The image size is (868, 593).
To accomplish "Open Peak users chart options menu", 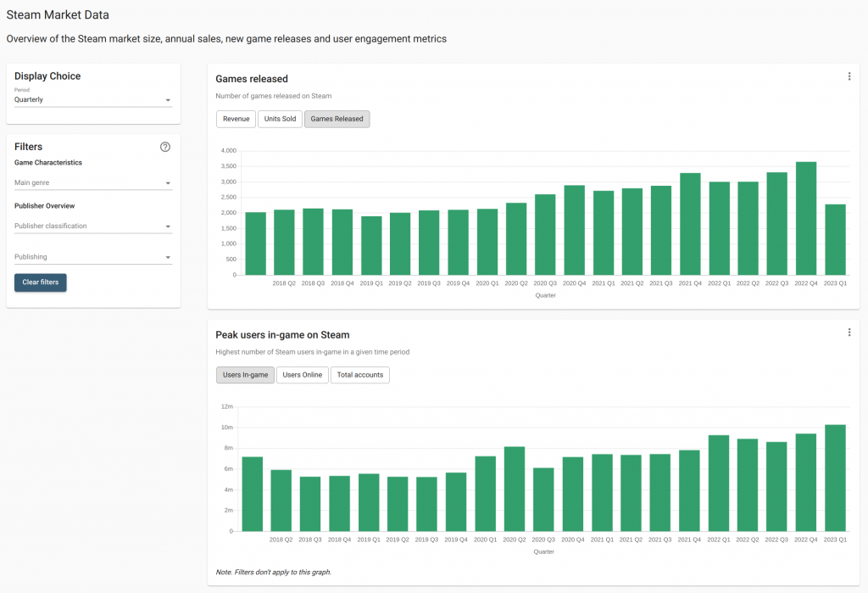I will 849,333.
